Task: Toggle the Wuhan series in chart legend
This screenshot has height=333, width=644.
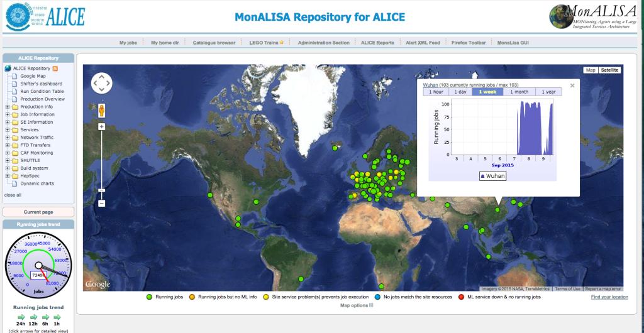Action: point(493,176)
